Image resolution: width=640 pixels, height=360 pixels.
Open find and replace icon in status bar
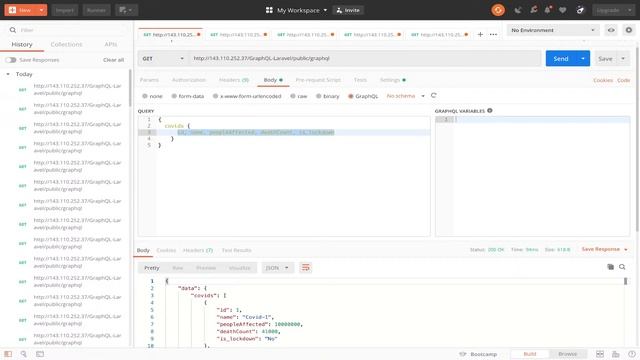click(x=24, y=354)
